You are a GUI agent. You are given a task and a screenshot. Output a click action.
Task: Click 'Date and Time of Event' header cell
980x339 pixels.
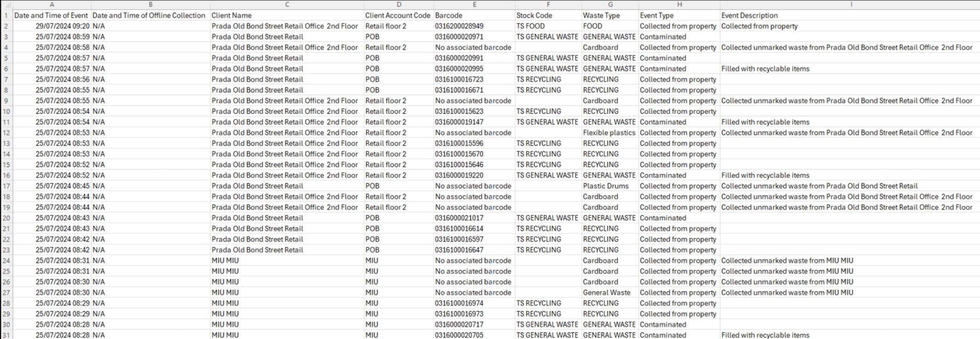click(x=51, y=15)
